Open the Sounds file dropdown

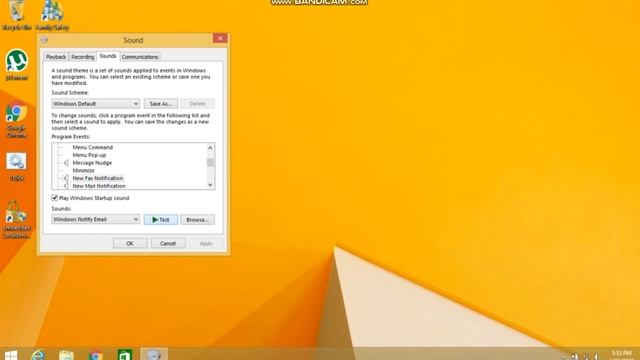click(x=96, y=219)
